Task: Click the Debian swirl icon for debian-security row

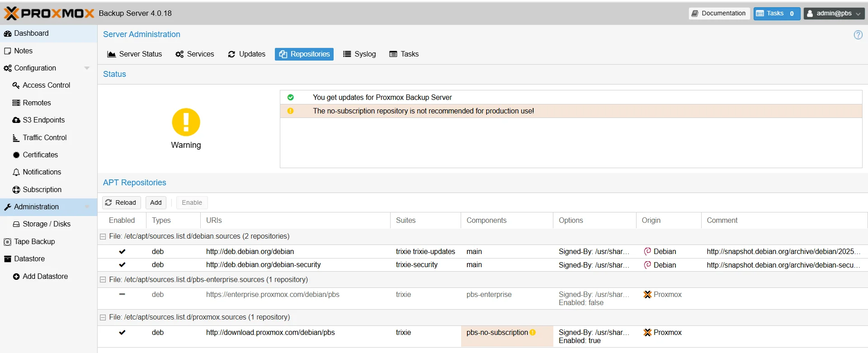Action: pyautogui.click(x=647, y=265)
